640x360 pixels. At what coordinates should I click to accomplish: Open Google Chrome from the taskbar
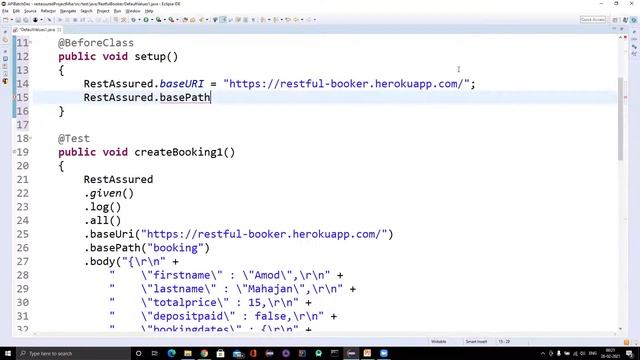[x=204, y=353]
